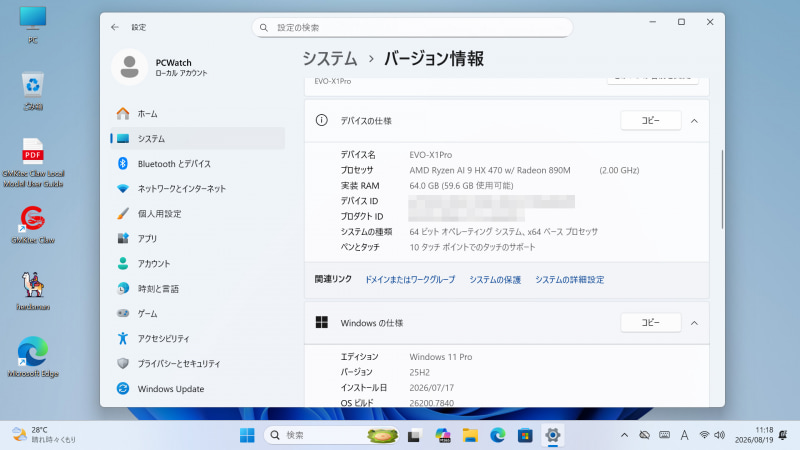This screenshot has width=800, height=450.
Task: Open システムの詳細設定 link
Action: click(x=569, y=280)
